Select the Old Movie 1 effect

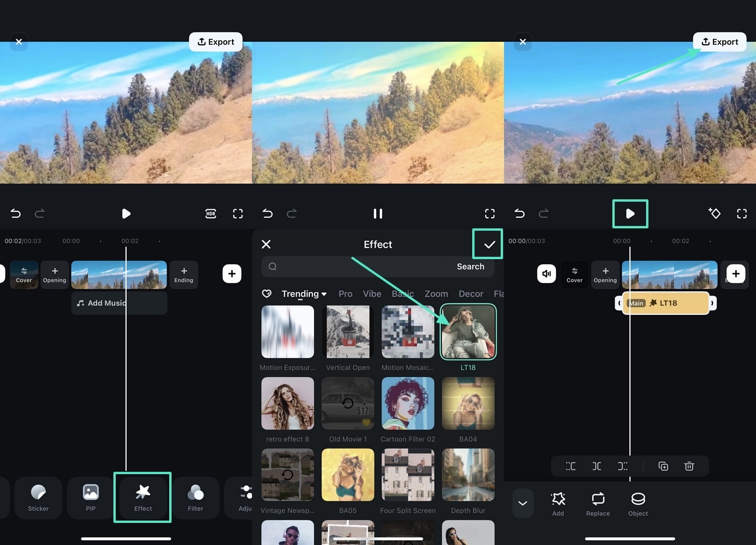click(348, 403)
